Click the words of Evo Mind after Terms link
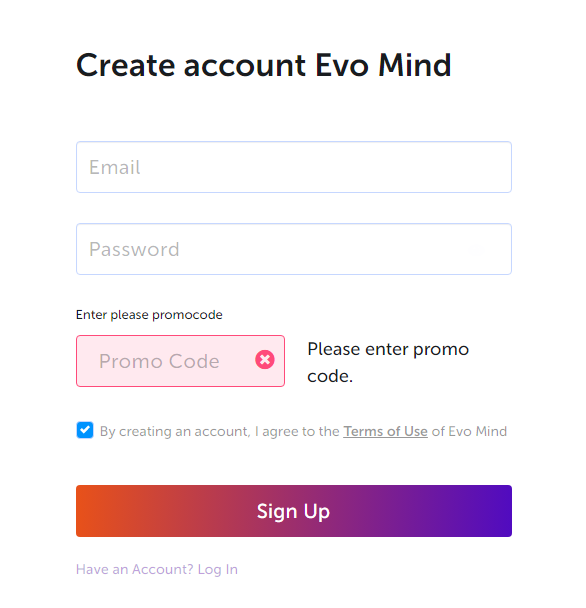 point(469,431)
